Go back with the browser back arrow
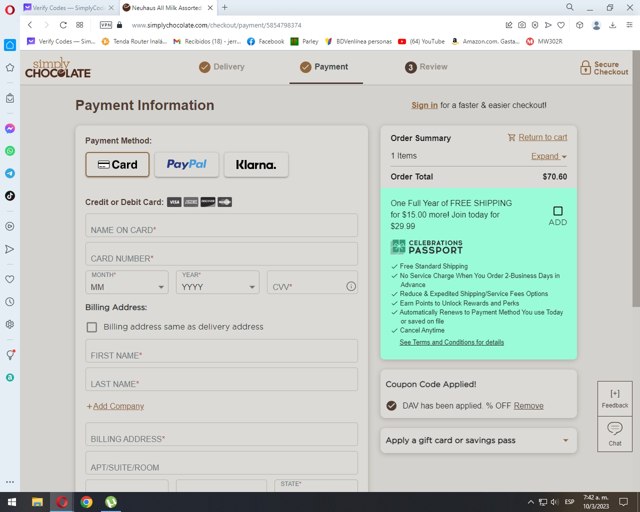This screenshot has width=640, height=512. 30,25
